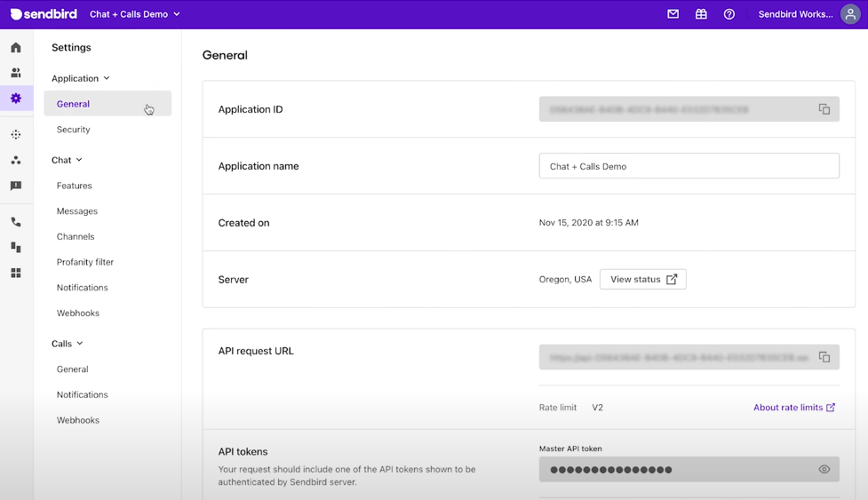The height and width of the screenshot is (500, 868).
Task: Select General under Application
Action: pos(108,103)
